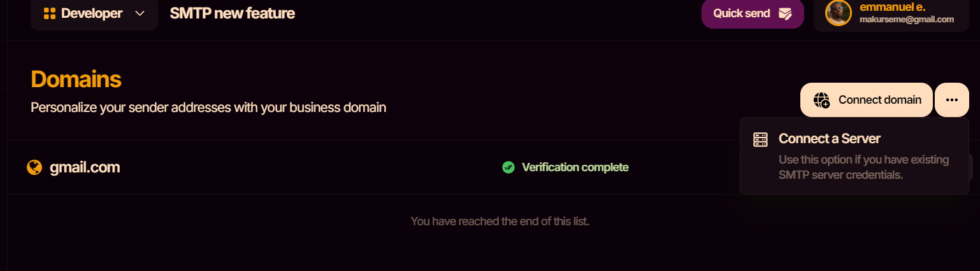Screen dimensions: 980x271
Task: Open the Developer workspace switcher label
Action: pos(92,13)
